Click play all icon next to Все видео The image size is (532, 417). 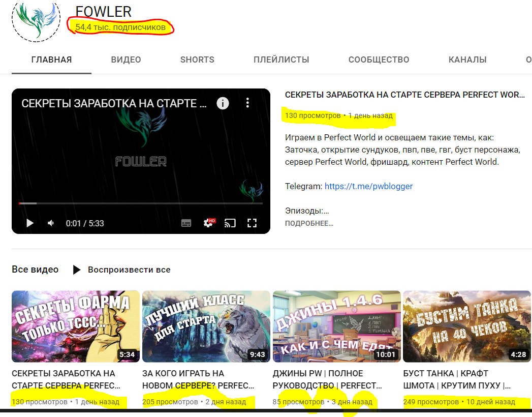coord(77,270)
